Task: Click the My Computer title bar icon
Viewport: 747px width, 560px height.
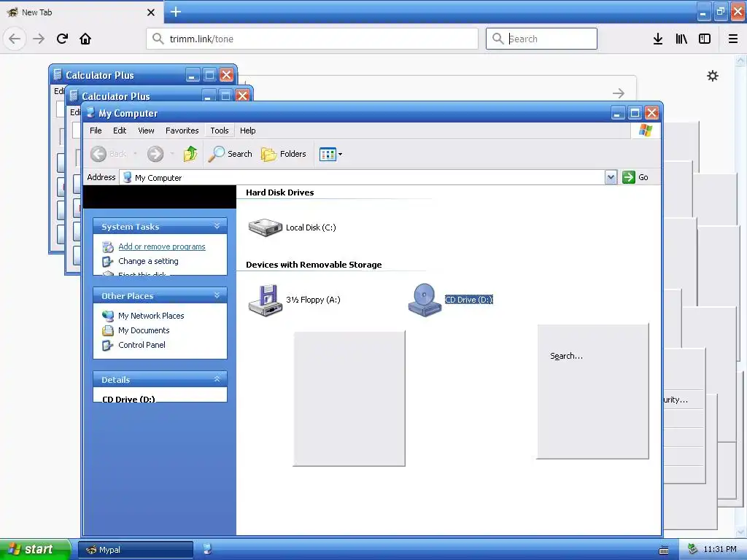Action: point(90,113)
